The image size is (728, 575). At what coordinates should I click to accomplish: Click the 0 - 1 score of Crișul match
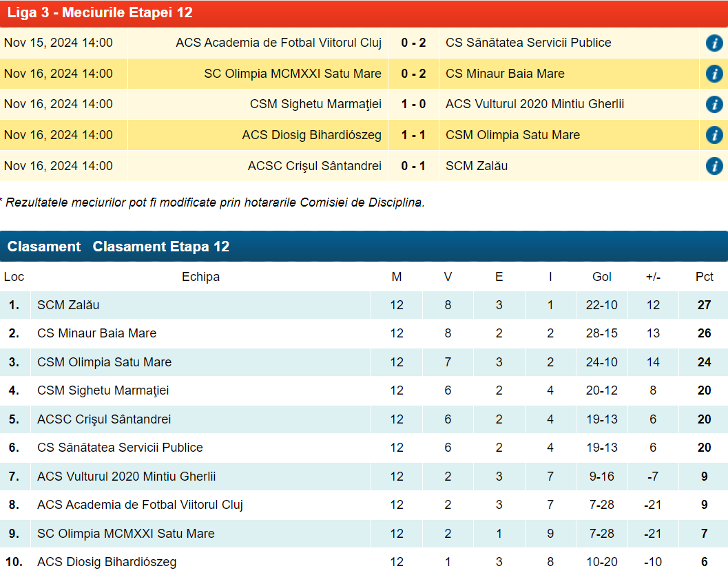pyautogui.click(x=413, y=166)
